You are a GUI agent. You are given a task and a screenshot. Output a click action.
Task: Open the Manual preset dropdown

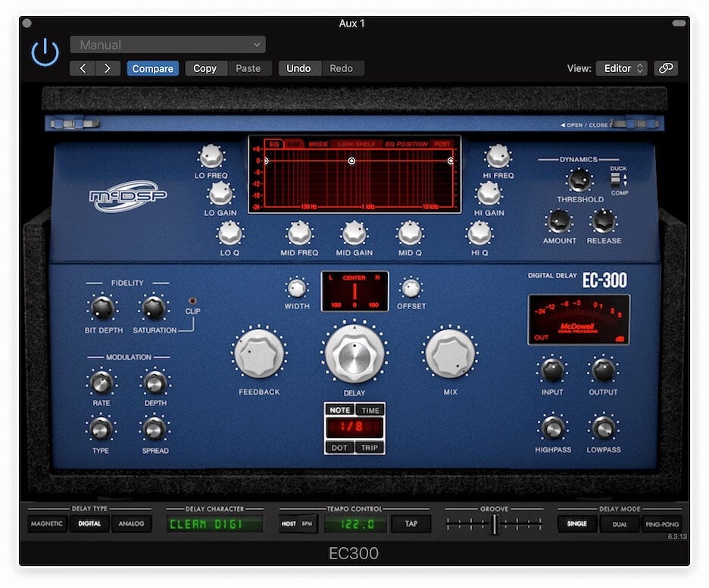pyautogui.click(x=167, y=45)
